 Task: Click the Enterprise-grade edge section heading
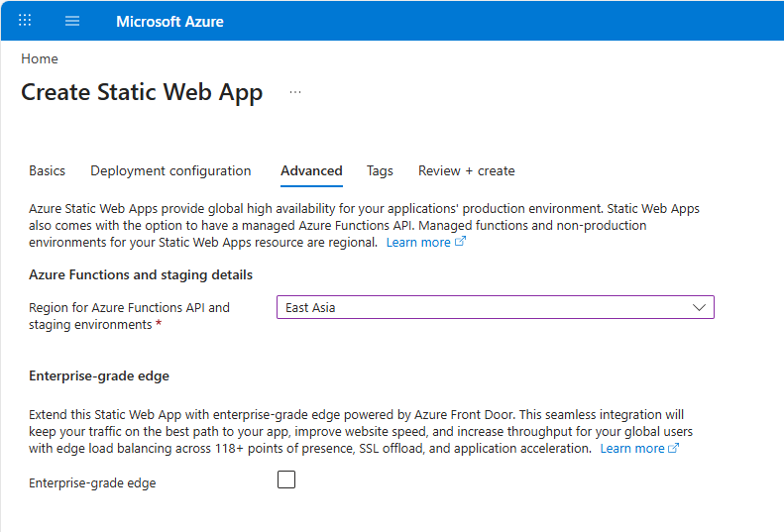click(99, 376)
